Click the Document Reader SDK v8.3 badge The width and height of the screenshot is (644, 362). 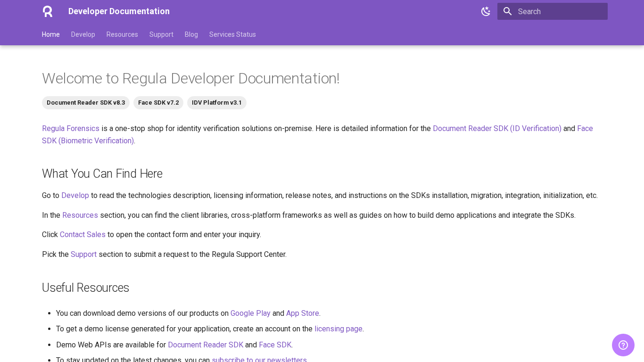86,103
